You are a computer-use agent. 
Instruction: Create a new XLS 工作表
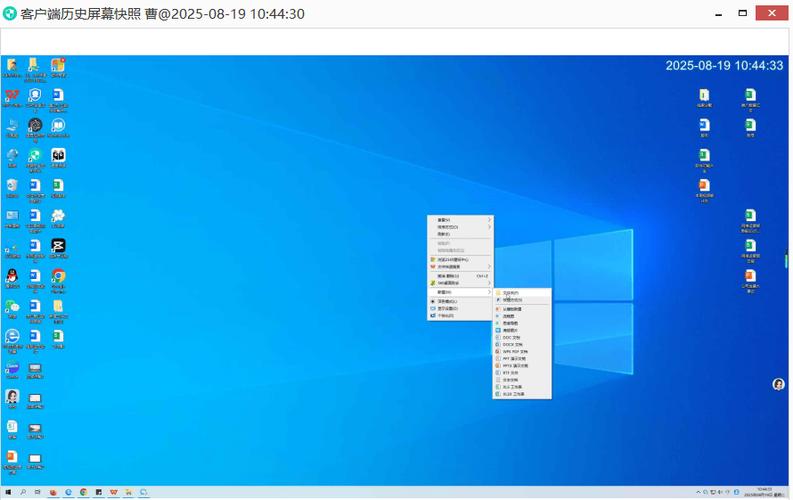click(522, 387)
